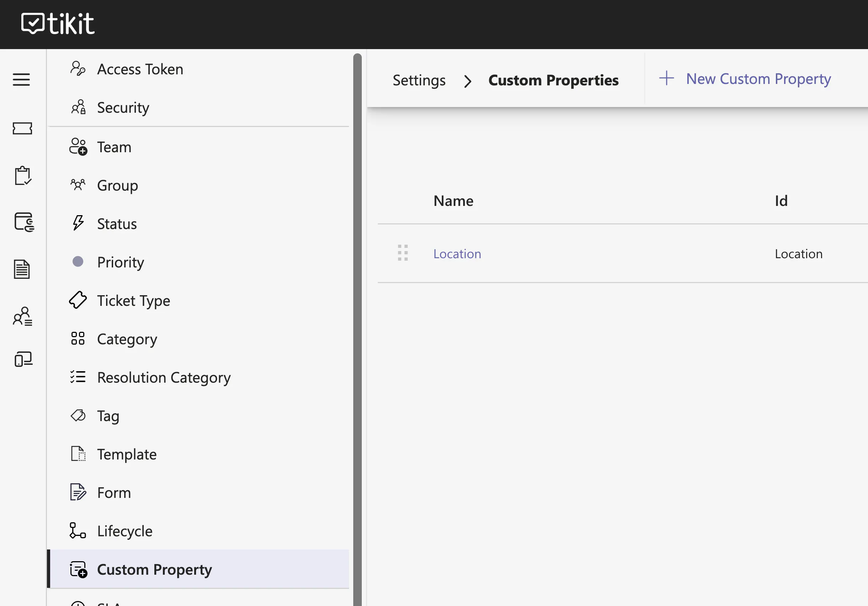This screenshot has height=606, width=868.
Task: Open the clipboard tasks icon in rail
Action: 23,175
